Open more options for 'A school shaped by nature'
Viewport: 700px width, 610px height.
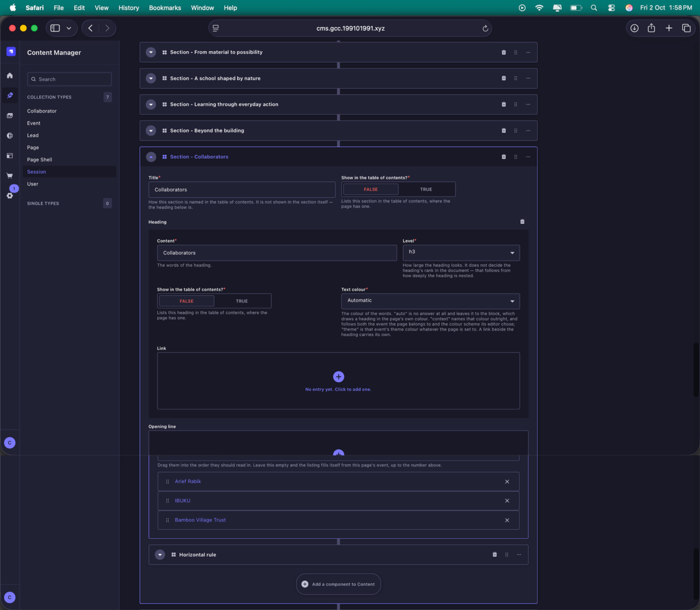(528, 78)
